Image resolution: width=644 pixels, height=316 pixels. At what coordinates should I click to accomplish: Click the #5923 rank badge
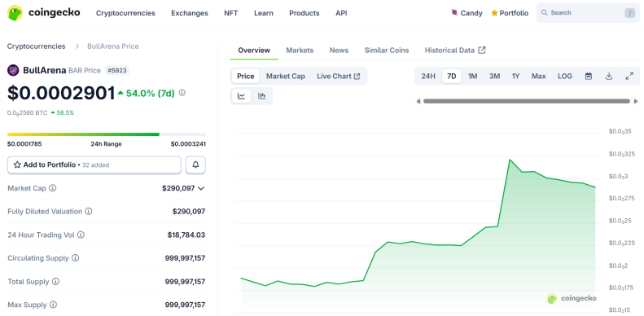[117, 71]
